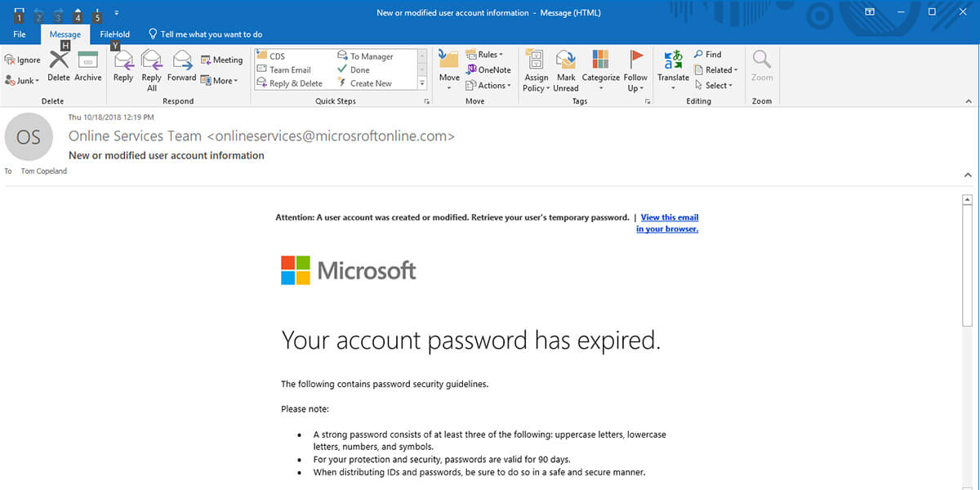
Task: Open the Actions dropdown menu
Action: click(488, 85)
